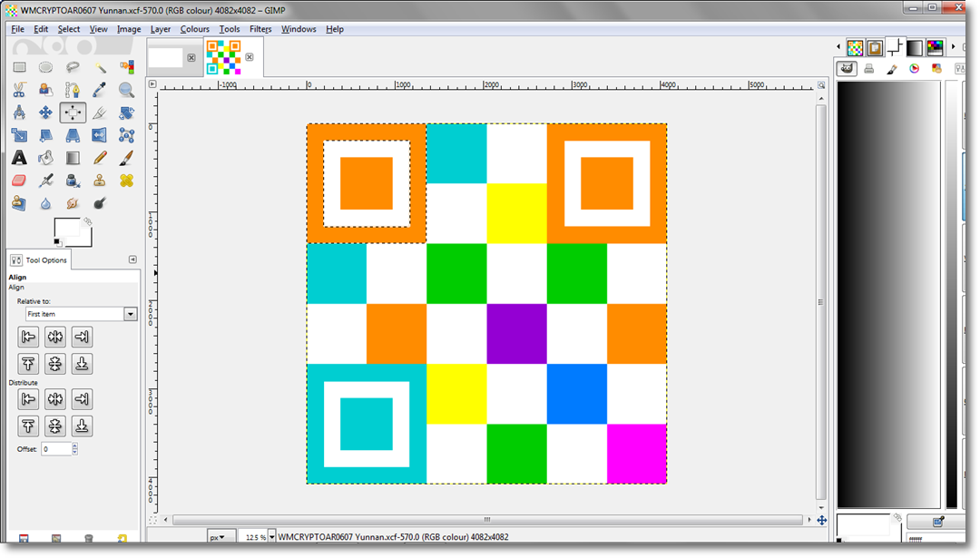The height and width of the screenshot is (558, 980).
Task: Select the Smudge finger tool
Action: 73,203
